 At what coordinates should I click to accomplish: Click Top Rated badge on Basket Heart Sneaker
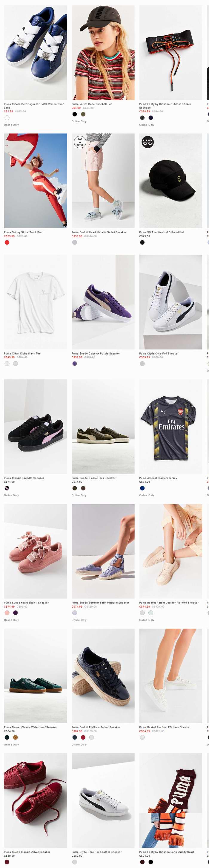80,142
